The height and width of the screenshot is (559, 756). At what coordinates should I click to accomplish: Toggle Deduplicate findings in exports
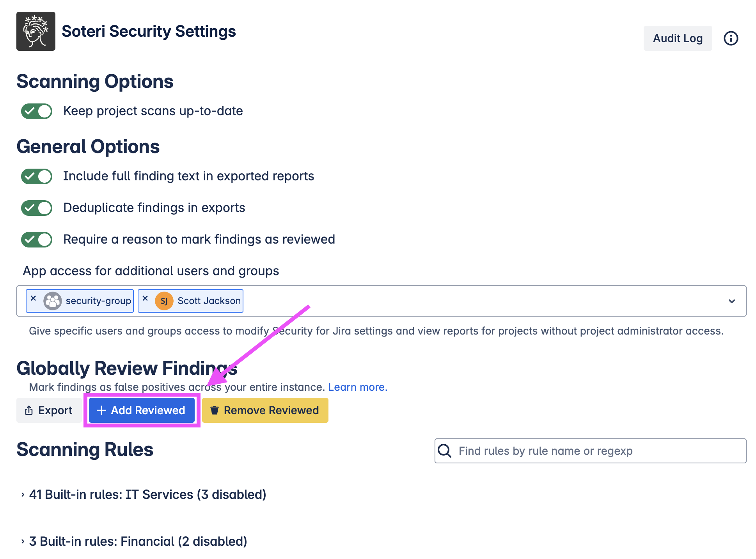point(37,208)
